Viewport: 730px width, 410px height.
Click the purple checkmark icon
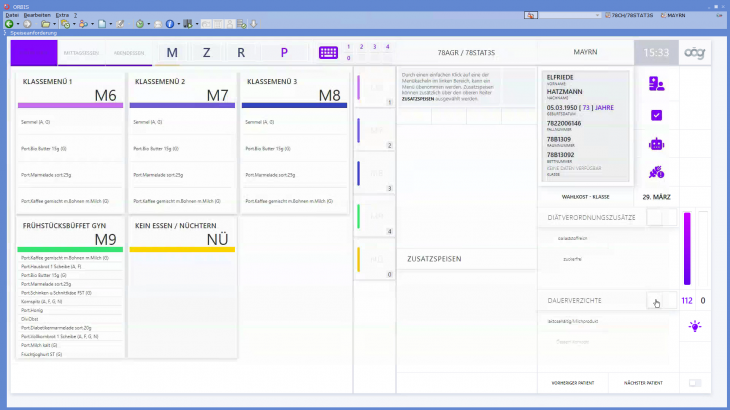pos(656,115)
